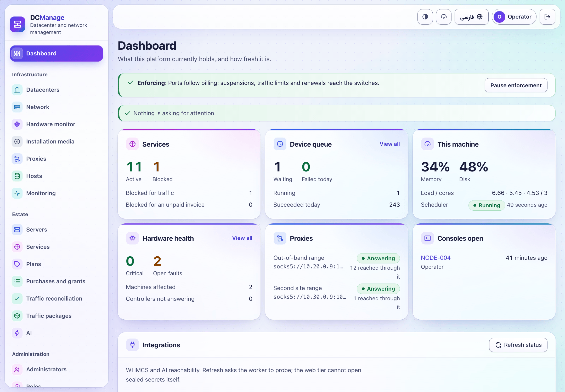Click the DCManage logo icon
The width and height of the screenshot is (565, 392).
coord(18,24)
